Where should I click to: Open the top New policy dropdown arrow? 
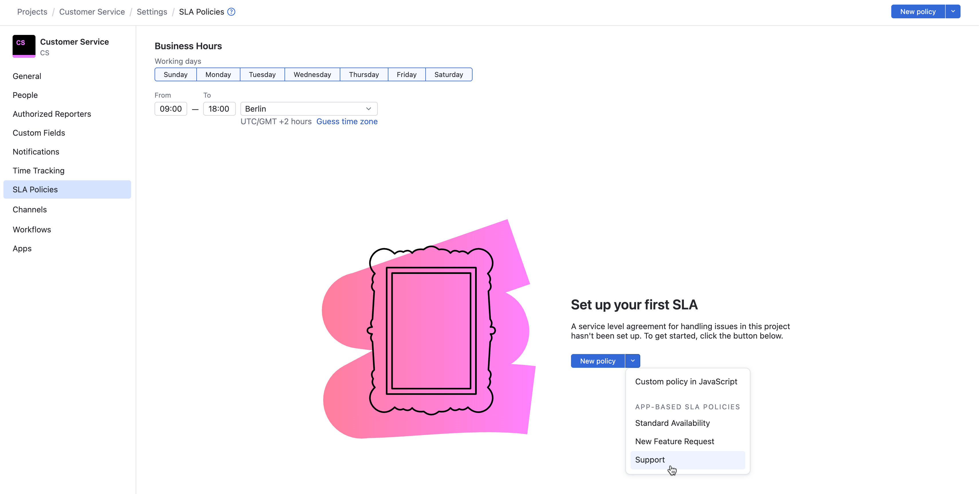(953, 11)
